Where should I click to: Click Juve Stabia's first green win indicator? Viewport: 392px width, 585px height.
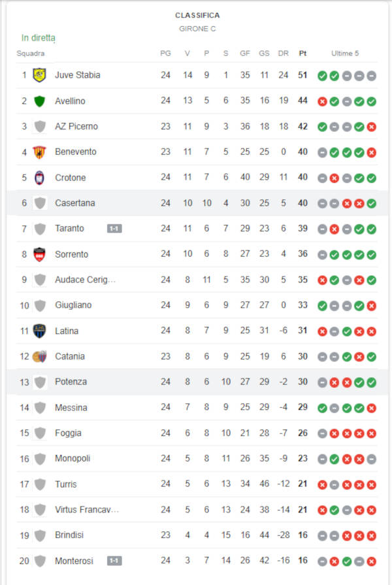[322, 76]
